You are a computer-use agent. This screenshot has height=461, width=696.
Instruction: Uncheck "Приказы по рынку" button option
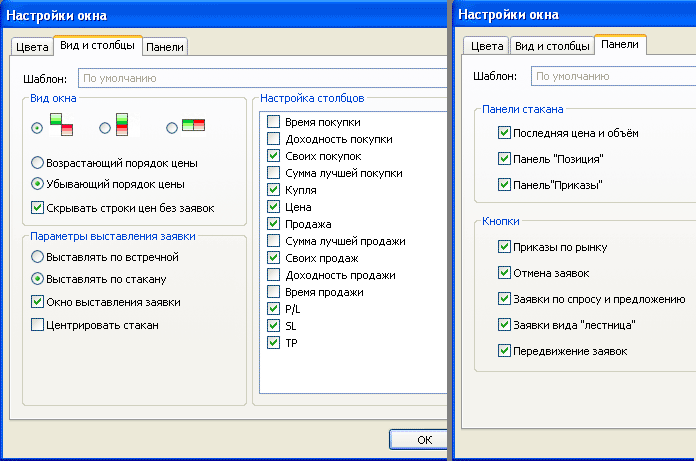coord(504,247)
